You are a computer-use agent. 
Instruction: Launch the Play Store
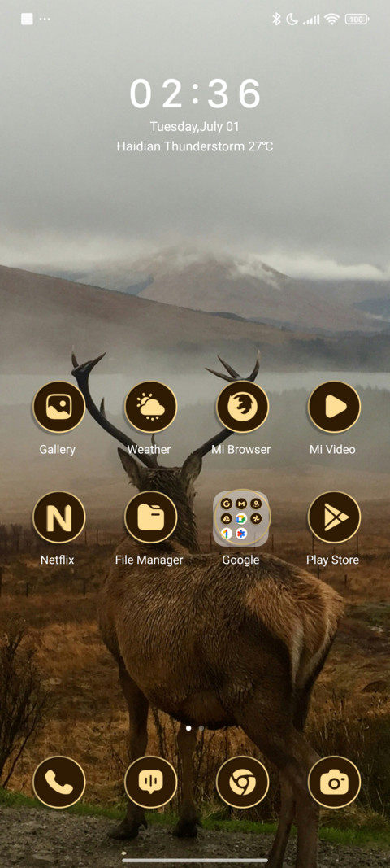point(334,517)
